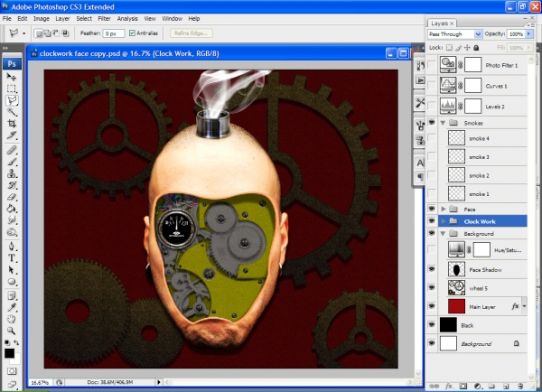Click the foreground color black swatch

pos(9,353)
